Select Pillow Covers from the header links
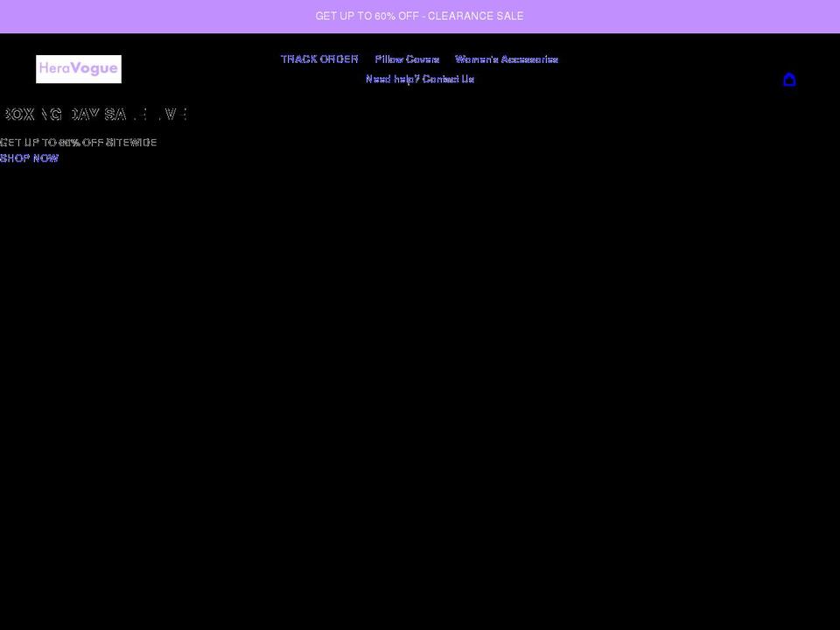The height and width of the screenshot is (630, 840). click(407, 59)
